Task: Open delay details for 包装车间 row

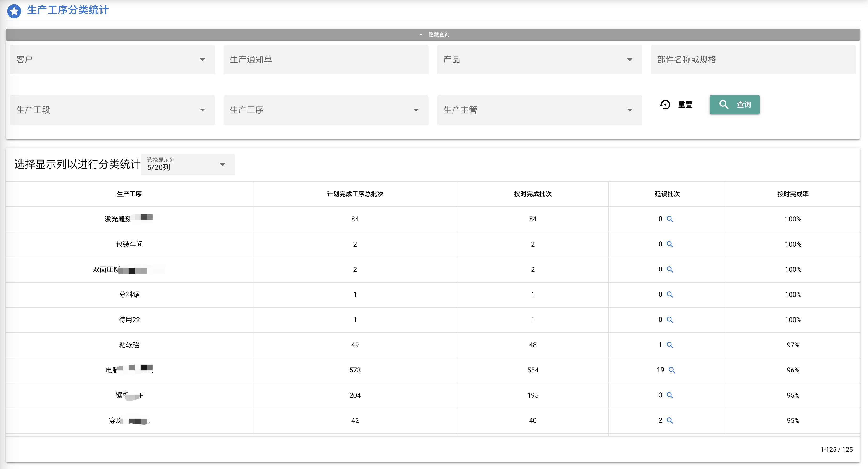Action: 670,244
